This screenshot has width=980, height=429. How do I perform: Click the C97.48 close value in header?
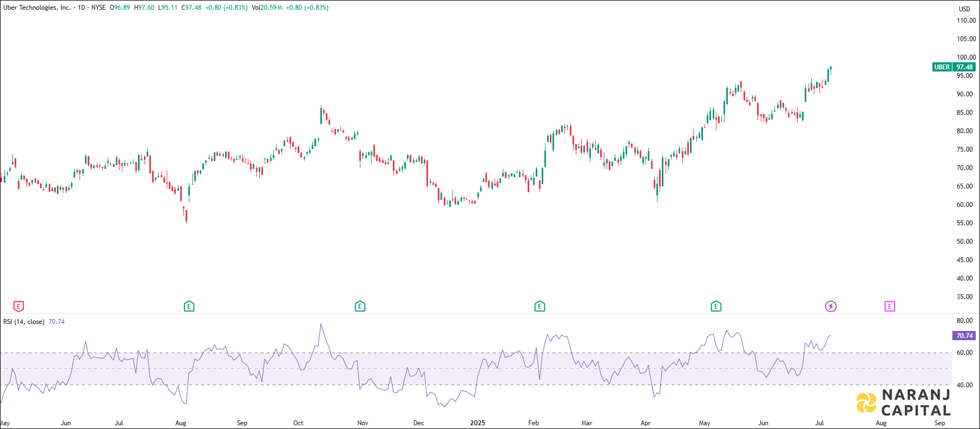click(192, 8)
